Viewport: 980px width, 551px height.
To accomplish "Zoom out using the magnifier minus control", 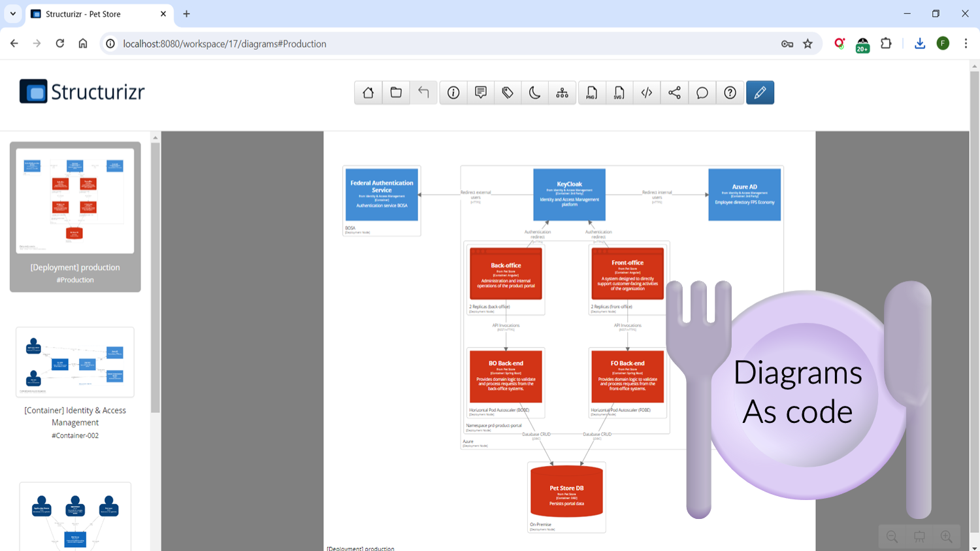I will [892, 536].
